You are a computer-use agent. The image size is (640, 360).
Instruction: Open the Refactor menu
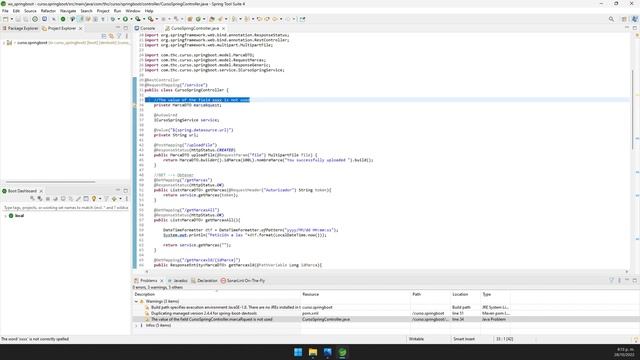coord(48,11)
